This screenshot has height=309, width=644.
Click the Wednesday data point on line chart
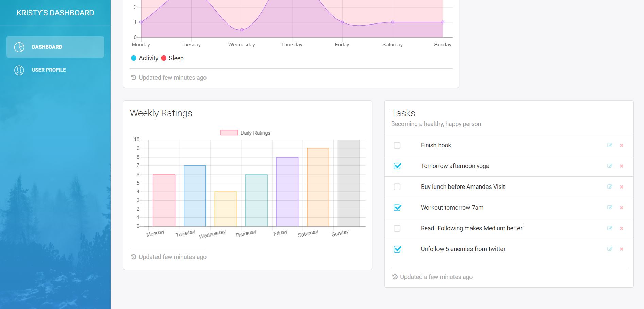(242, 30)
